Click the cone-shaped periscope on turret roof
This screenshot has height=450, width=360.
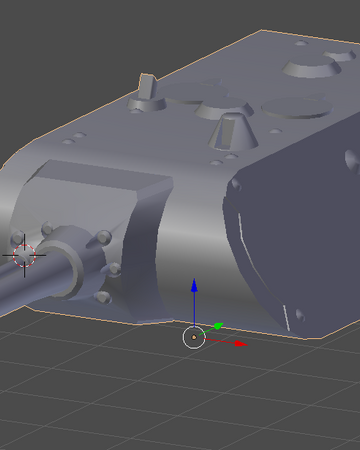point(233,131)
